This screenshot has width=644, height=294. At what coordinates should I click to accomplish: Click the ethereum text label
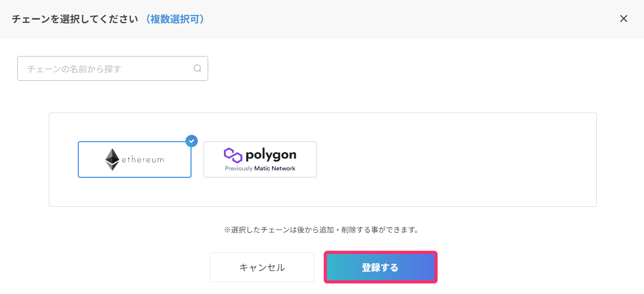click(143, 159)
